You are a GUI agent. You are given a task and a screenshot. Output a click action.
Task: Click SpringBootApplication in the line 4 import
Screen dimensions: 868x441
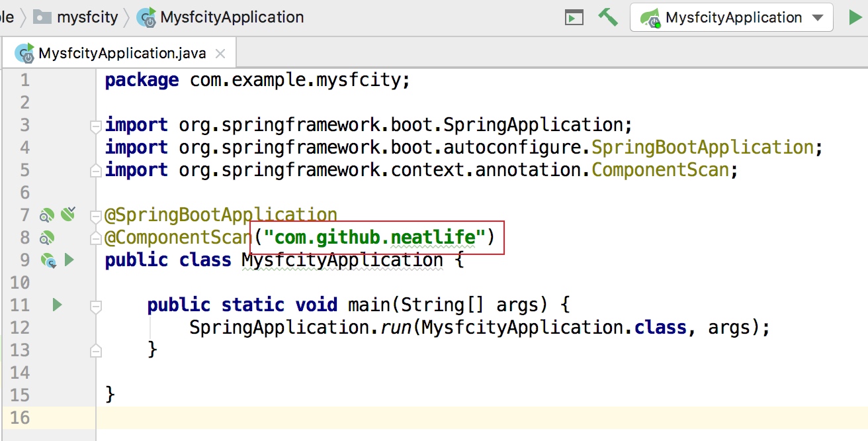coord(703,148)
